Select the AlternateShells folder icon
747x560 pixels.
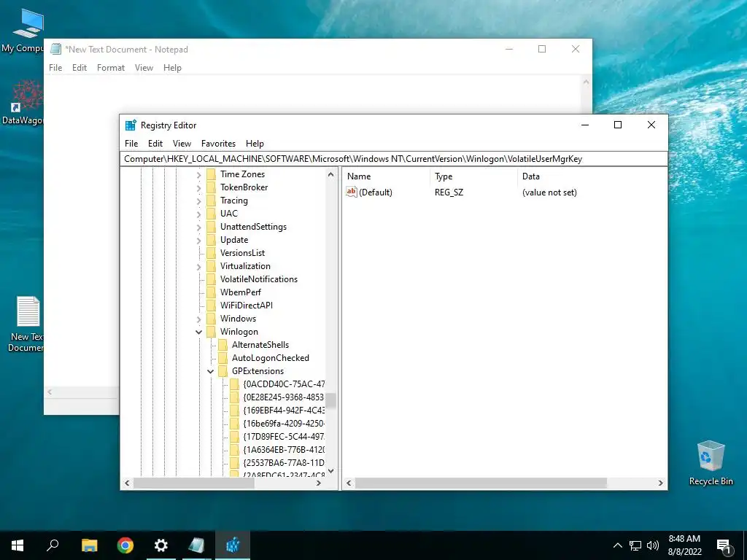coord(222,345)
